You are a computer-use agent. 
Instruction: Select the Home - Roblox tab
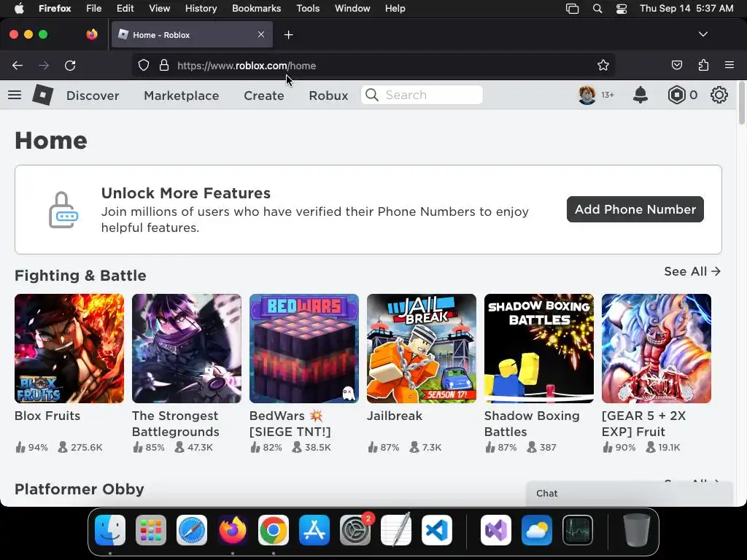[x=192, y=35]
